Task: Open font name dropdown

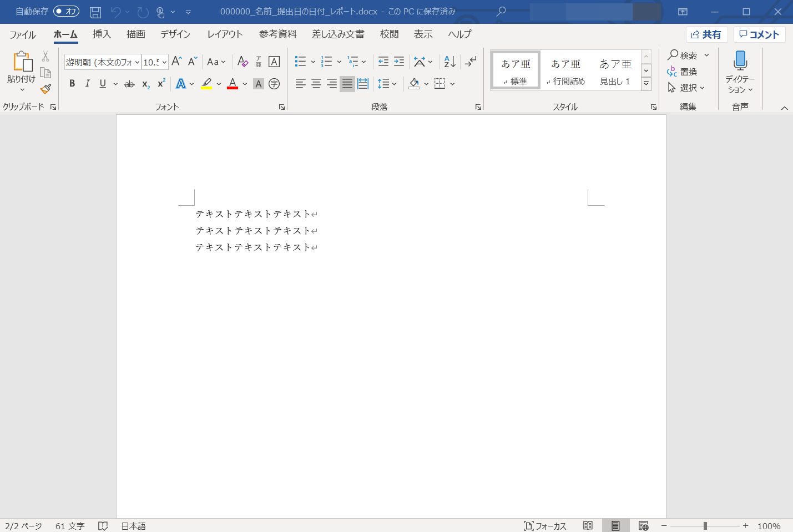Action: tap(137, 62)
